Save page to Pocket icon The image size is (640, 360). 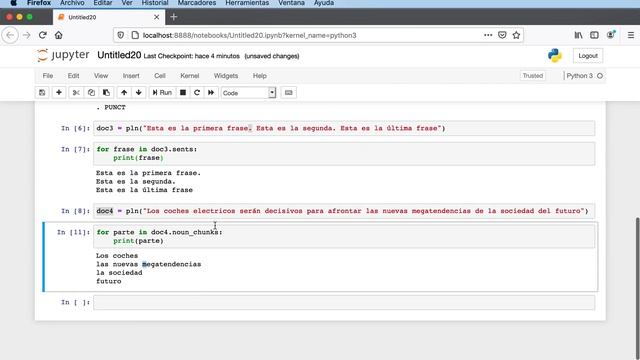[502, 35]
